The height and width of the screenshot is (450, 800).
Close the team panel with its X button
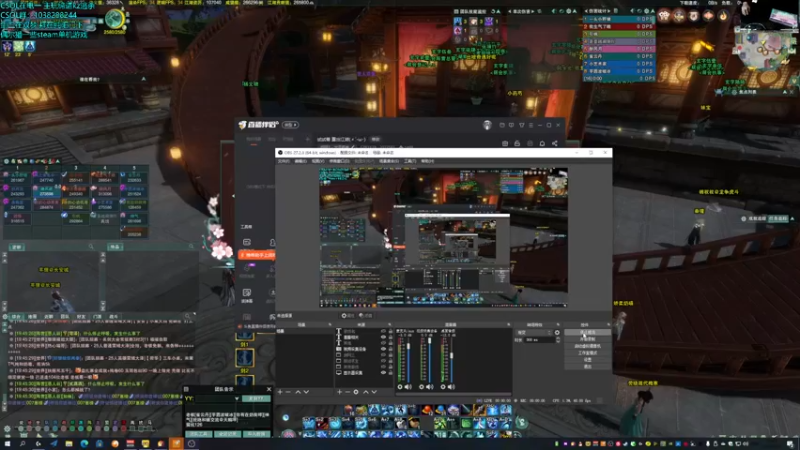(x=269, y=389)
